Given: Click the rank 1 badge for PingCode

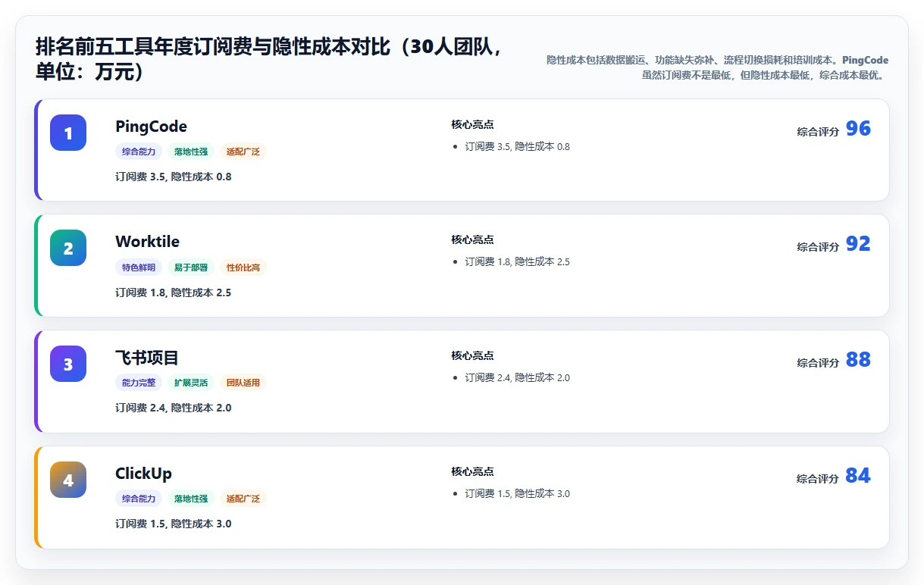Looking at the screenshot, I should tap(68, 133).
